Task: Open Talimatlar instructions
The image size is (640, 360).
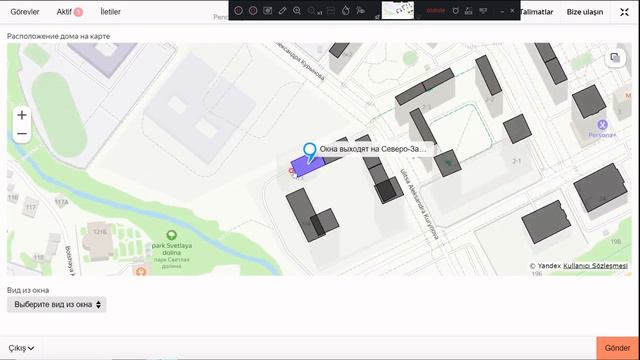Action: tap(536, 12)
